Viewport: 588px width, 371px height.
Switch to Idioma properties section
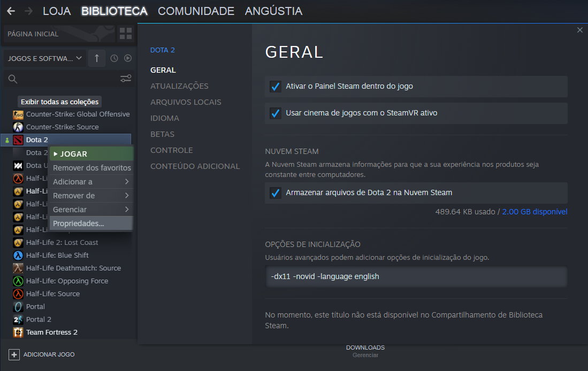165,119
